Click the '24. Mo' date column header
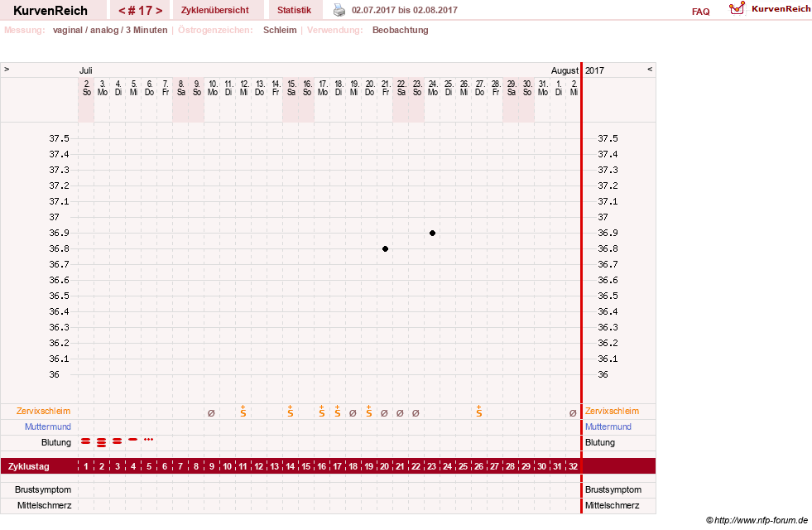 433,88
